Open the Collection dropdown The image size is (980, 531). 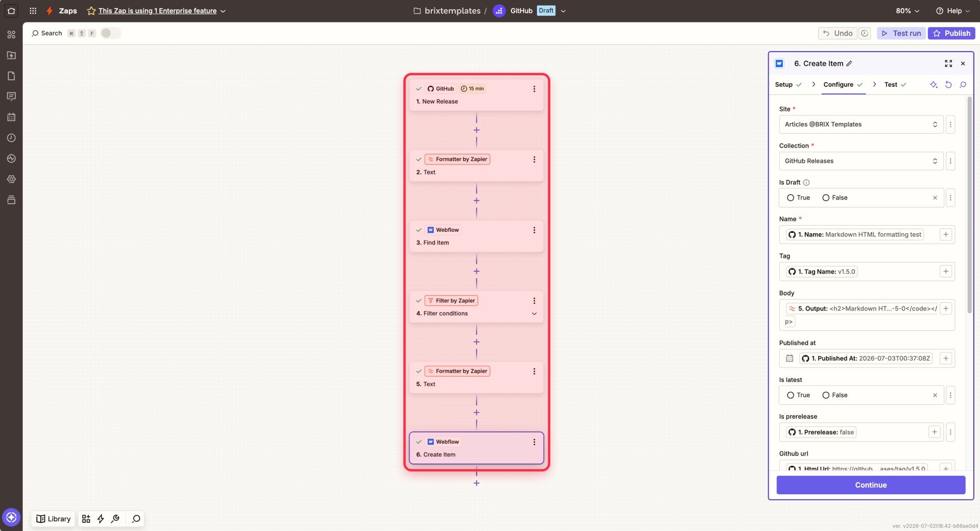tap(861, 161)
